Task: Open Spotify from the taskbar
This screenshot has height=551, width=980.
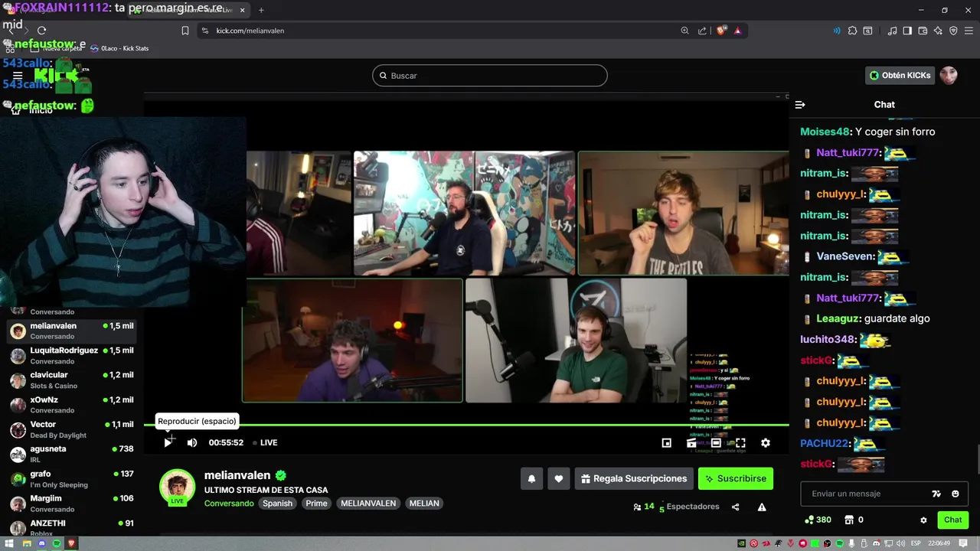Action: (57, 543)
